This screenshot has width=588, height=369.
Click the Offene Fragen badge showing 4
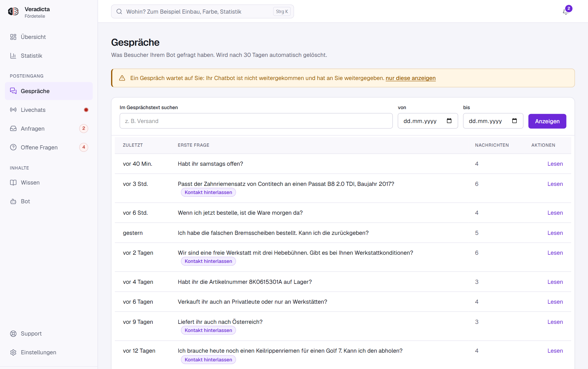click(x=84, y=147)
